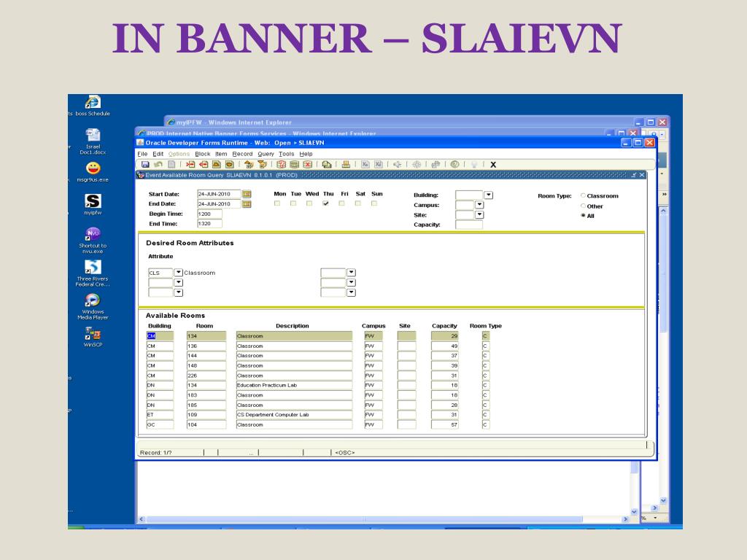This screenshot has width=747, height=560.
Task: Click myIPFW Internet Explorer window title bar
Action: pos(400,122)
